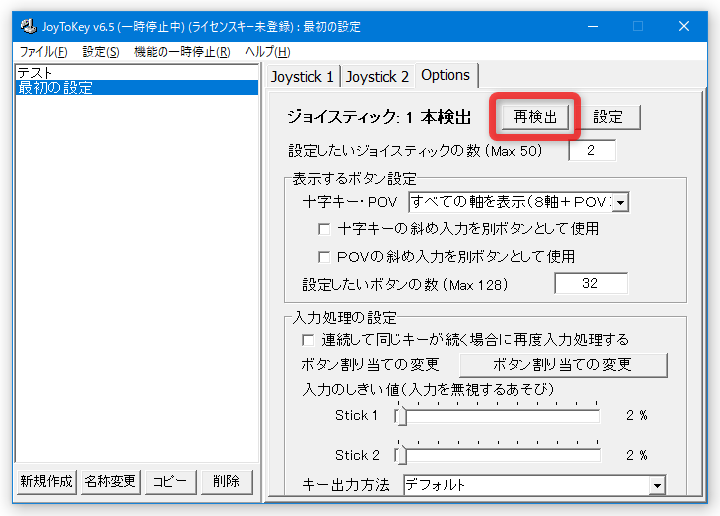This screenshot has height=516, width=720.
Task: Click the 削除 button
Action: tap(227, 482)
